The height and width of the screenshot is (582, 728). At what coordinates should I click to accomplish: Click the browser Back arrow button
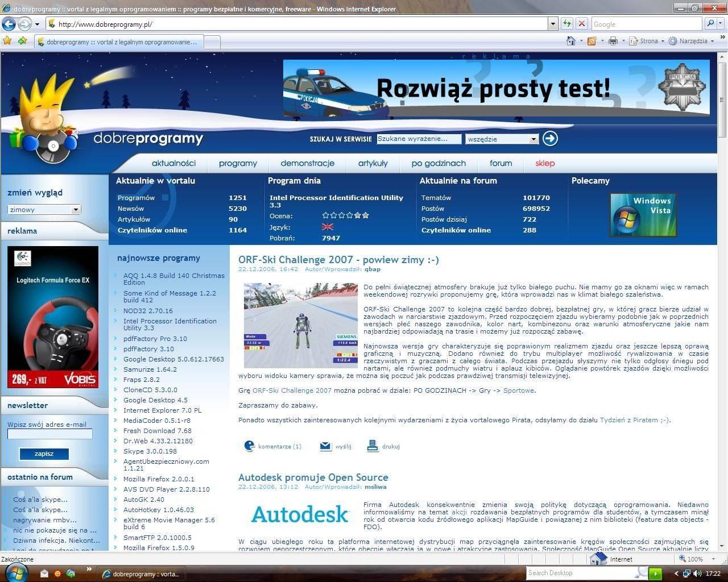click(x=9, y=24)
